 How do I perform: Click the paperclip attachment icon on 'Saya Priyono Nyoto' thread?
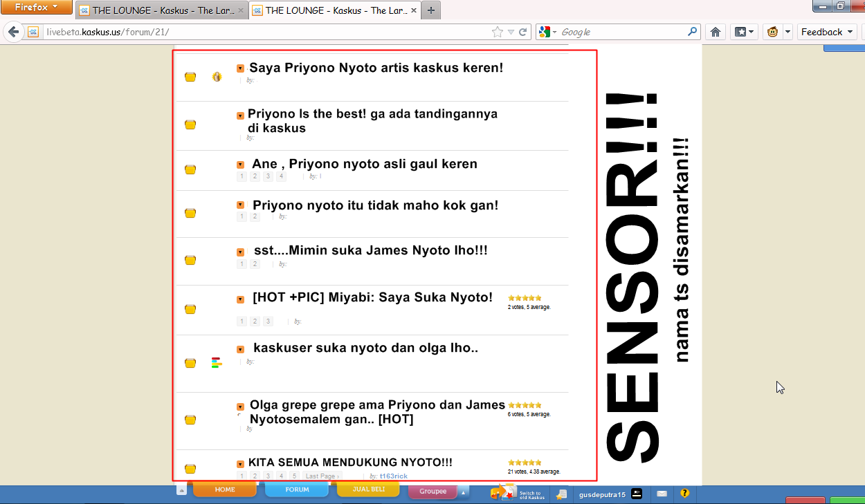[x=217, y=77]
